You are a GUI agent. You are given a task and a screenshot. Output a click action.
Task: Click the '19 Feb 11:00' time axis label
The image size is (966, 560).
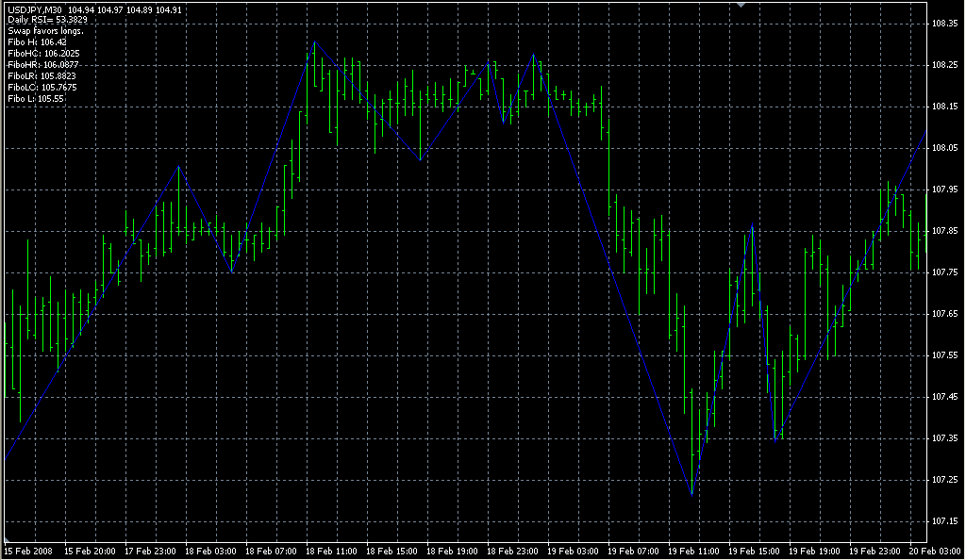(x=693, y=550)
